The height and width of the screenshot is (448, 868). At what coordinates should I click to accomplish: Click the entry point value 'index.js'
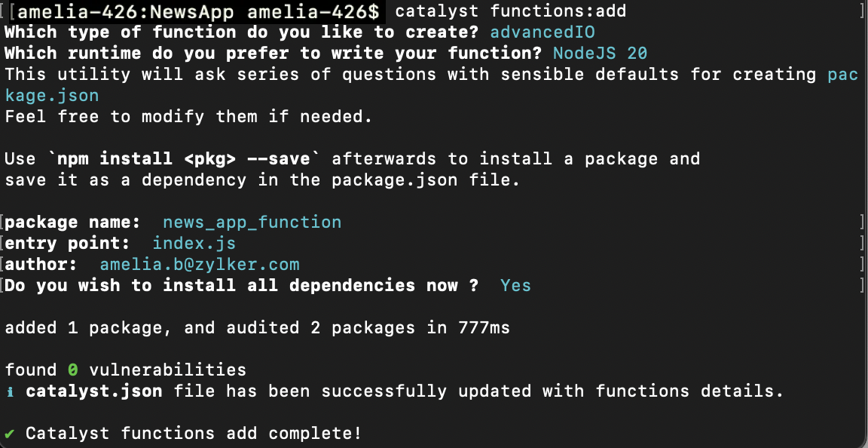[194, 244]
